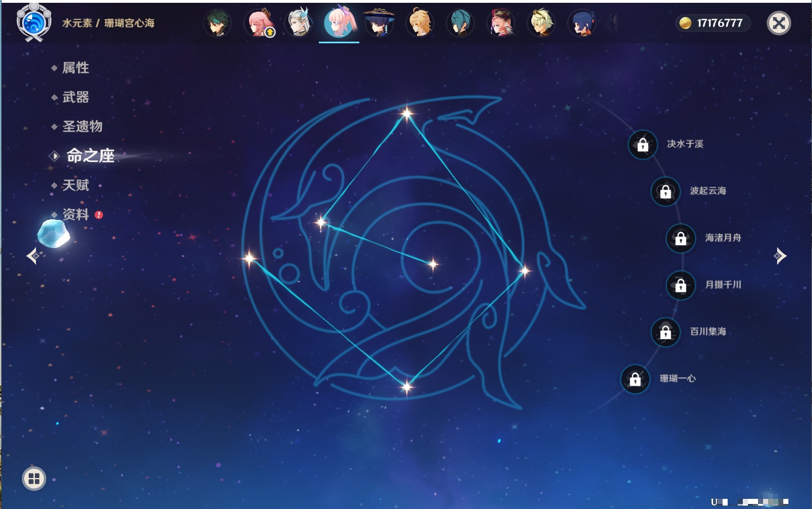
Task: Open the 资料 profile page
Action: coord(75,214)
